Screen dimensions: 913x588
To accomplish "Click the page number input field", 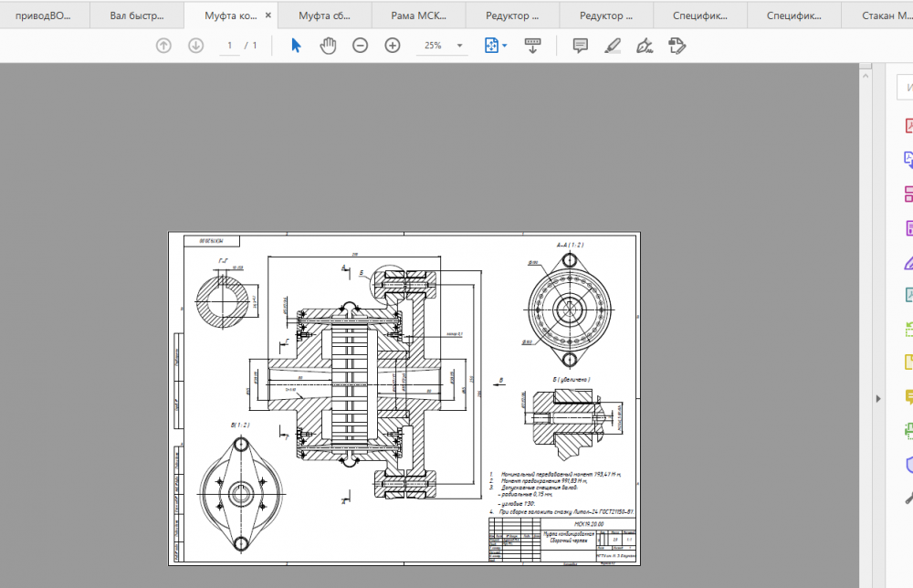I will (x=229, y=46).
